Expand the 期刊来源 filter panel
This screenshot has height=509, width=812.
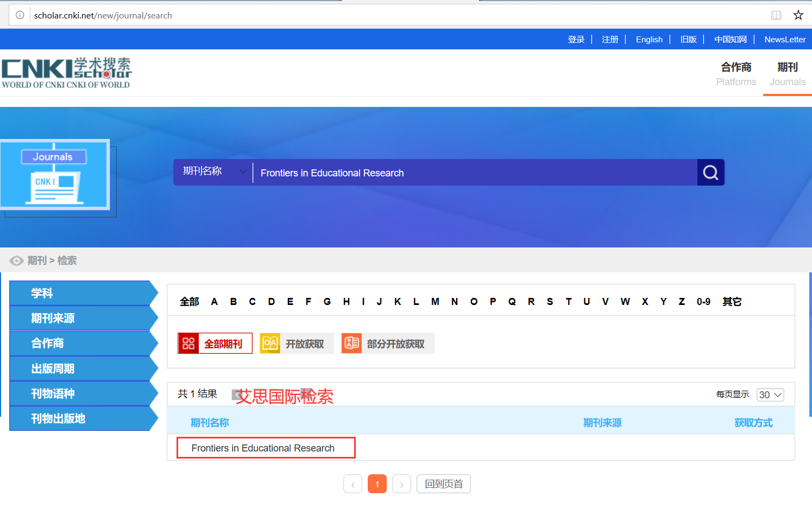(x=84, y=318)
